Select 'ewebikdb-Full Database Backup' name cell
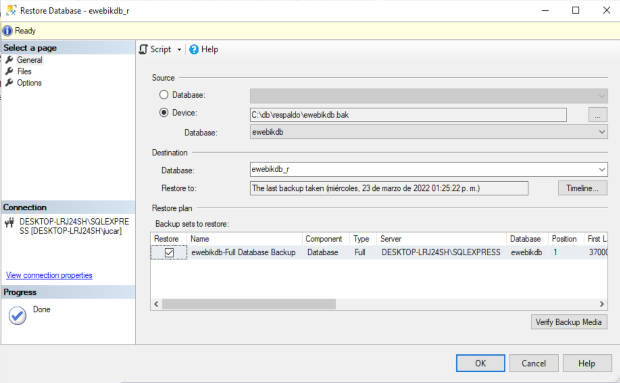The height and width of the screenshot is (383, 620). click(x=244, y=253)
